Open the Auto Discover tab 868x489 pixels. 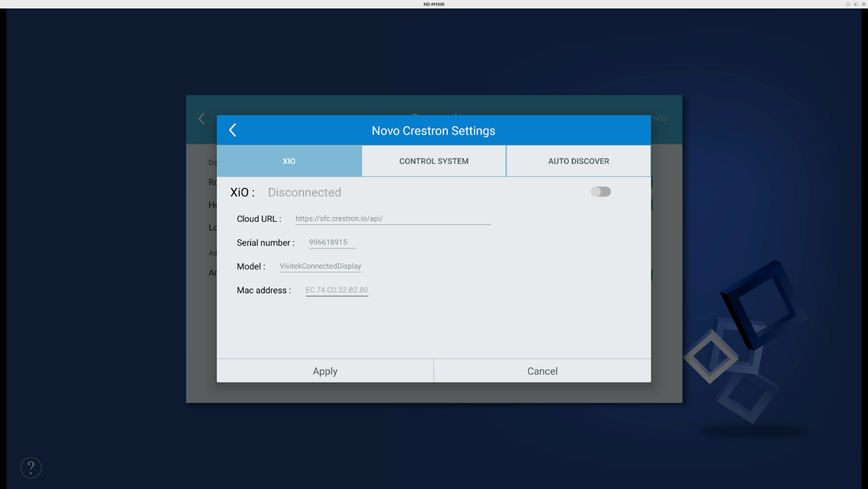tap(578, 161)
